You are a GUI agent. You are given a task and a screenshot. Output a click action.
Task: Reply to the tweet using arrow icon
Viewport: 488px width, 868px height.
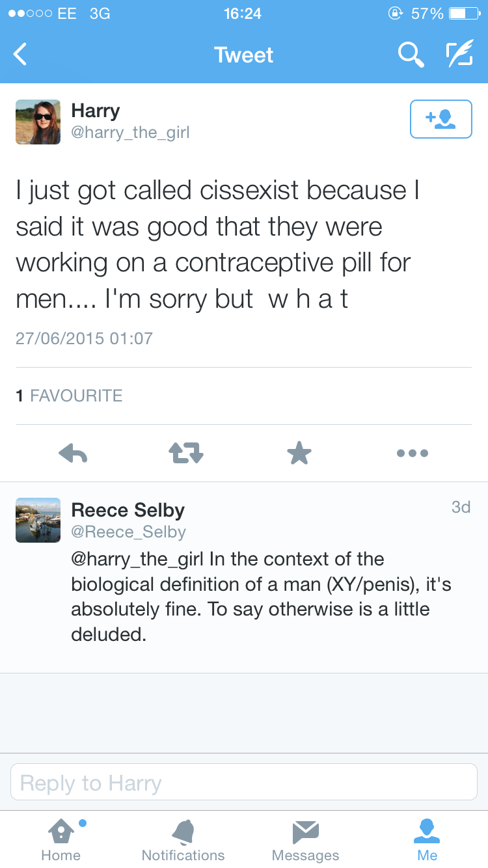pos(73,453)
